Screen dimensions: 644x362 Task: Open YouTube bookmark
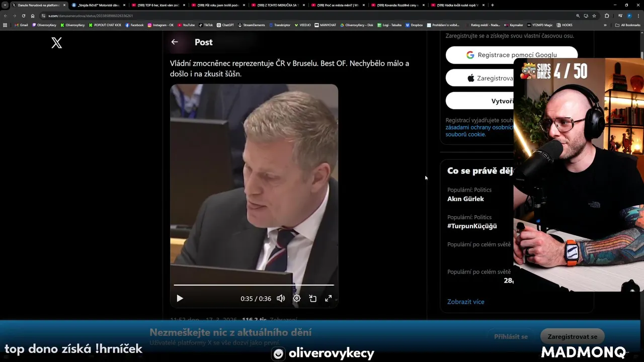click(x=186, y=25)
